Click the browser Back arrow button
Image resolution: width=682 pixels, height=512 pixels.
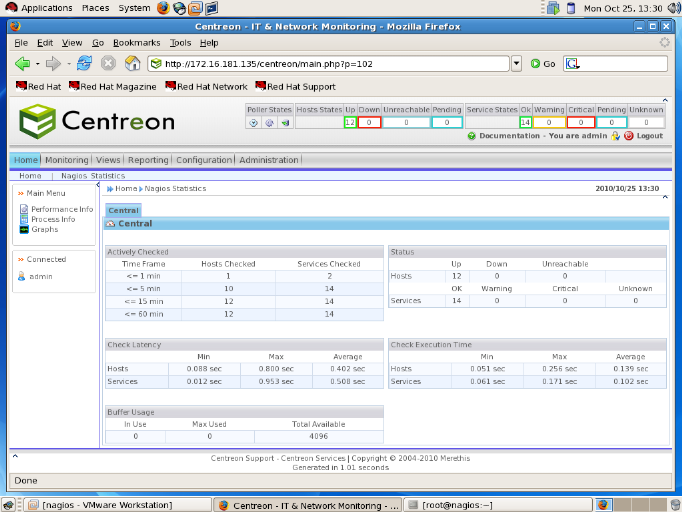(x=22, y=63)
